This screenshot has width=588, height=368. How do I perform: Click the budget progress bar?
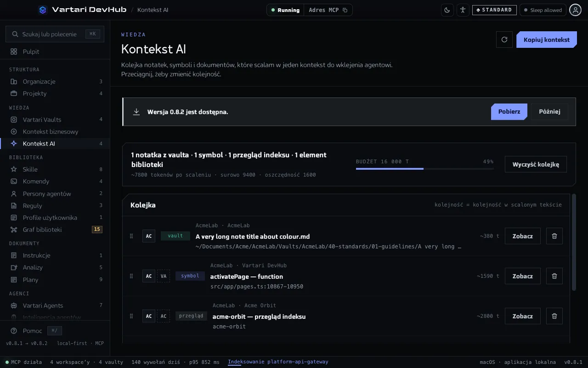coord(425,169)
